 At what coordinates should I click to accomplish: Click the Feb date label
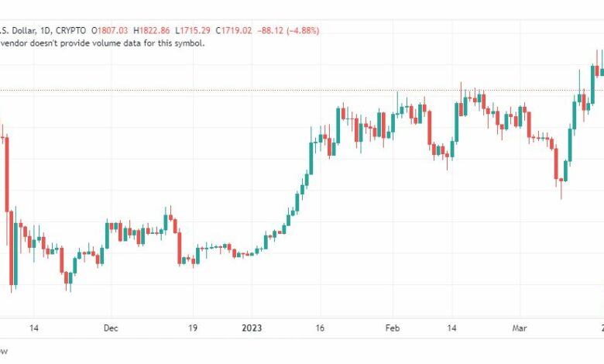coord(392,328)
